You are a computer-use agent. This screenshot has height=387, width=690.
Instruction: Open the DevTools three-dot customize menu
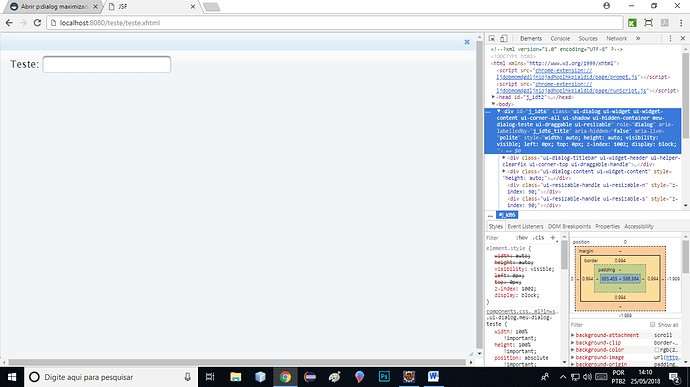pyautogui.click(x=670, y=39)
